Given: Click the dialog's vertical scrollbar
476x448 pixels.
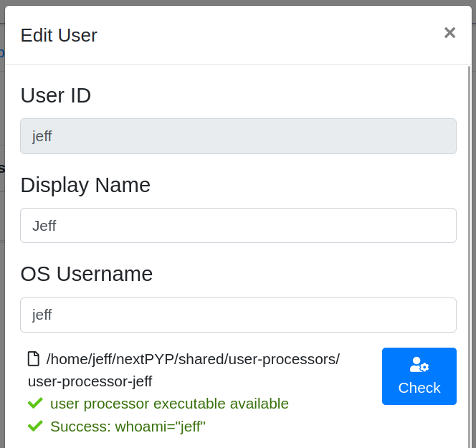Looking at the screenshot, I should point(469,215).
